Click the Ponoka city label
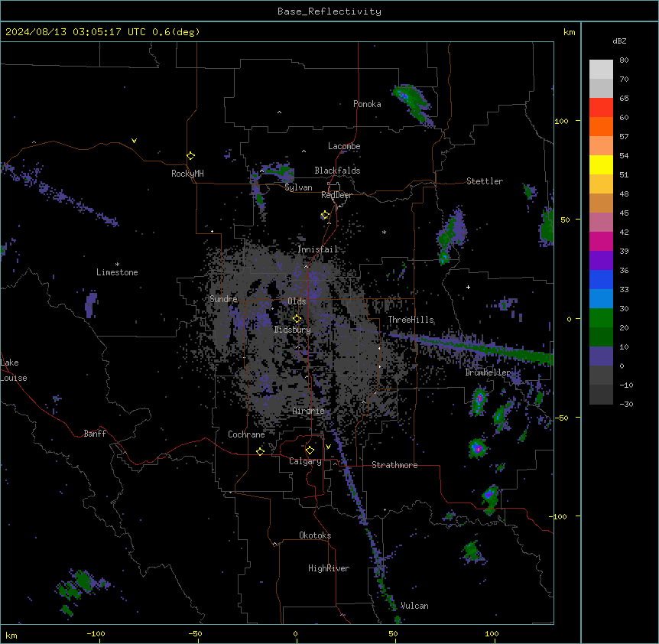This screenshot has height=644, width=659. pyautogui.click(x=367, y=104)
